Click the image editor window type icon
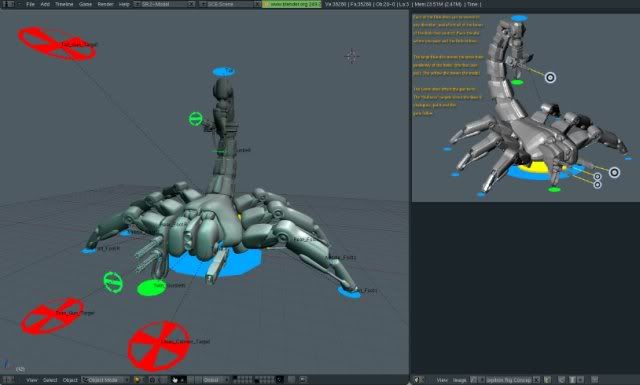Image resolution: width=640 pixels, height=385 pixels. (x=417, y=380)
